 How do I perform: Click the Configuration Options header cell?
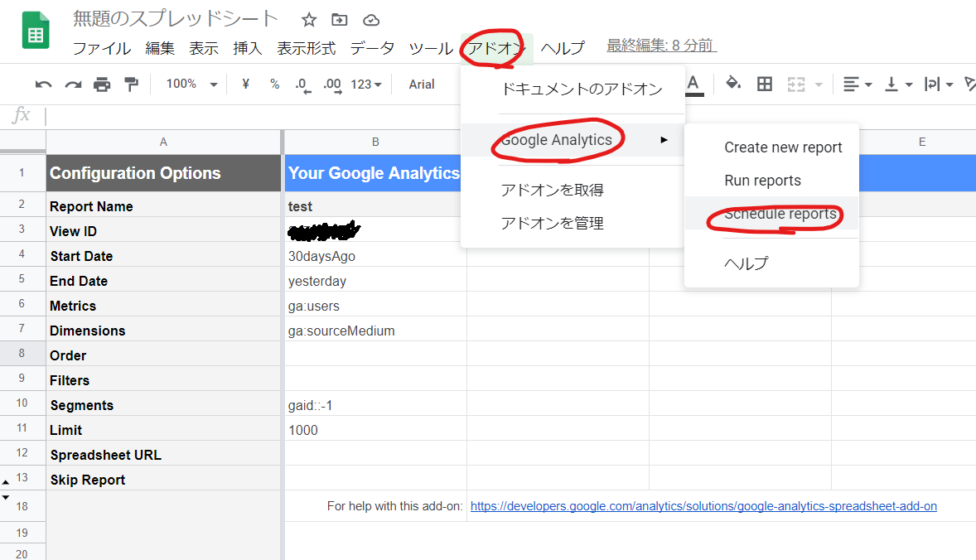163,173
